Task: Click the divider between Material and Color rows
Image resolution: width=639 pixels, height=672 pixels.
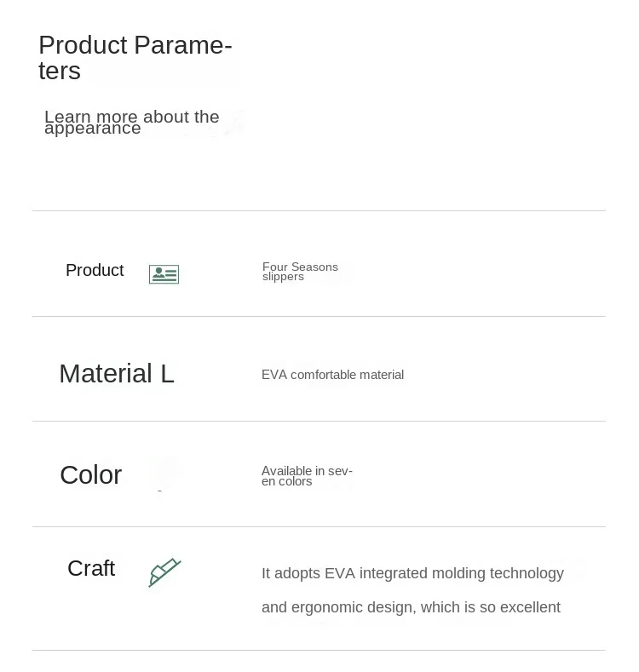Action: click(319, 421)
